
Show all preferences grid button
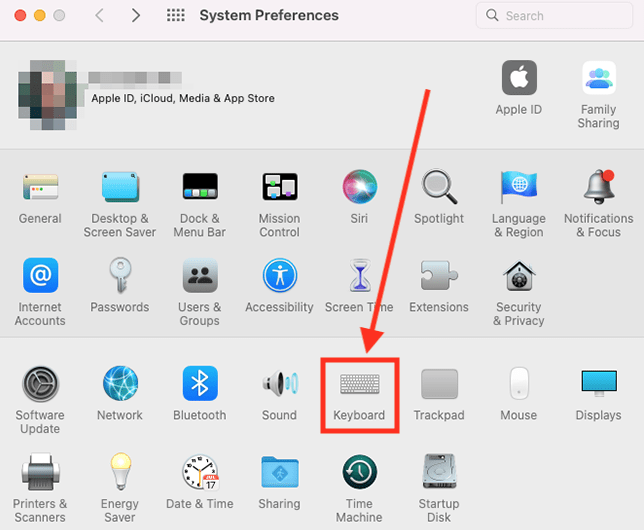click(x=176, y=16)
